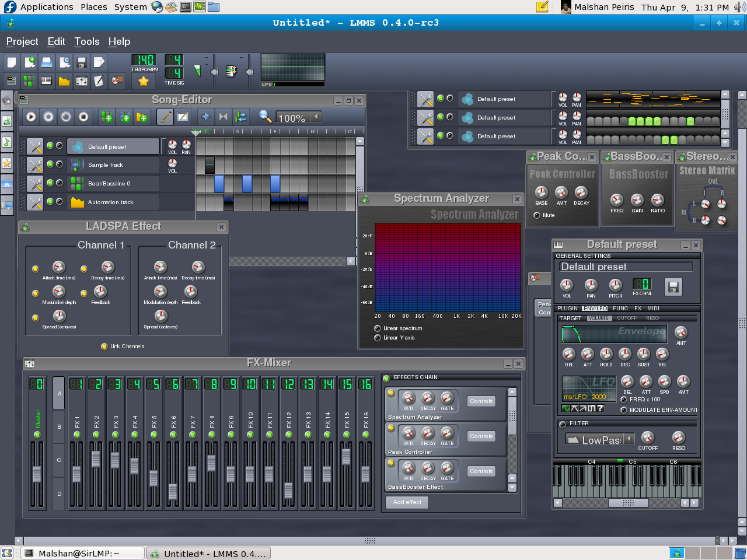Play the song in Song-Editor
Viewport: 747px width, 560px height.
(31, 117)
